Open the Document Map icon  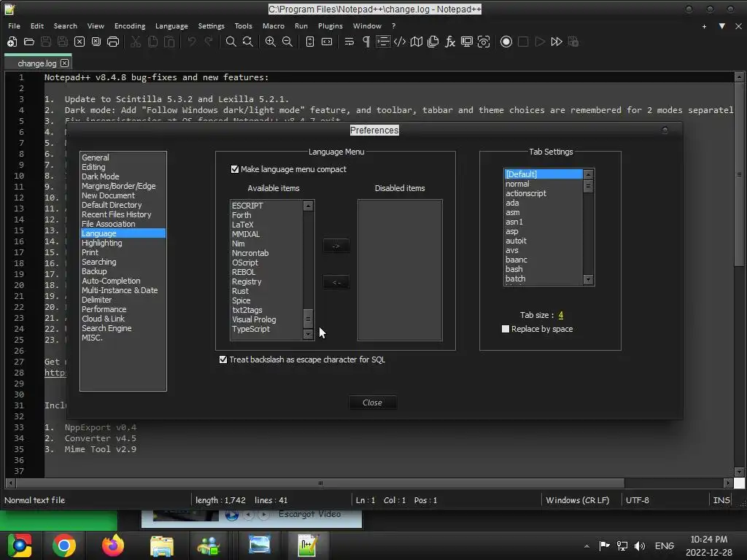click(417, 42)
